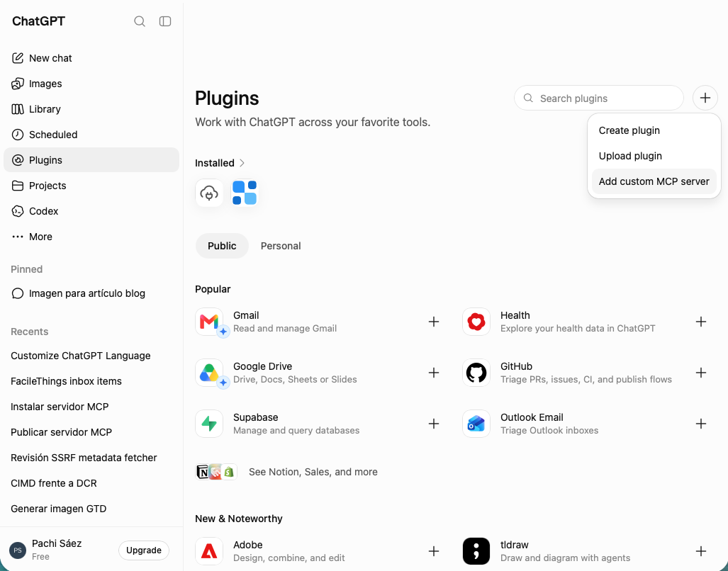
Task: Add the Supabase plugin
Action: coord(434,424)
